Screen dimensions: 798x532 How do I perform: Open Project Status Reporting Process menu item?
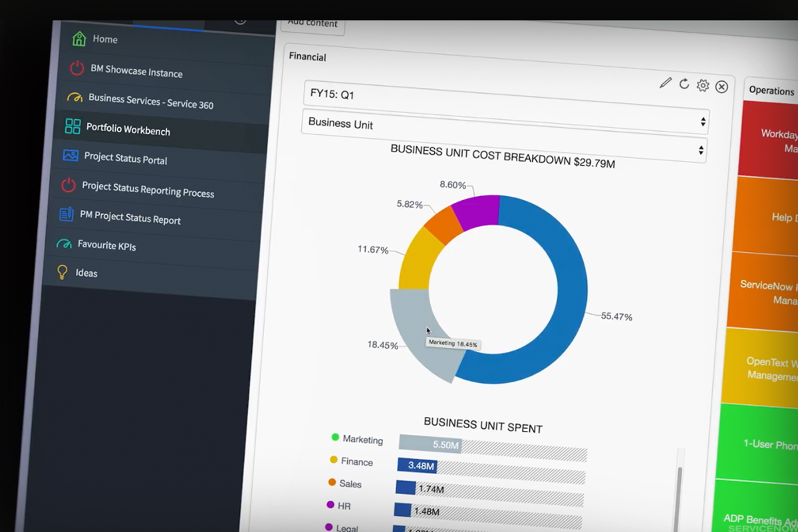coord(148,189)
